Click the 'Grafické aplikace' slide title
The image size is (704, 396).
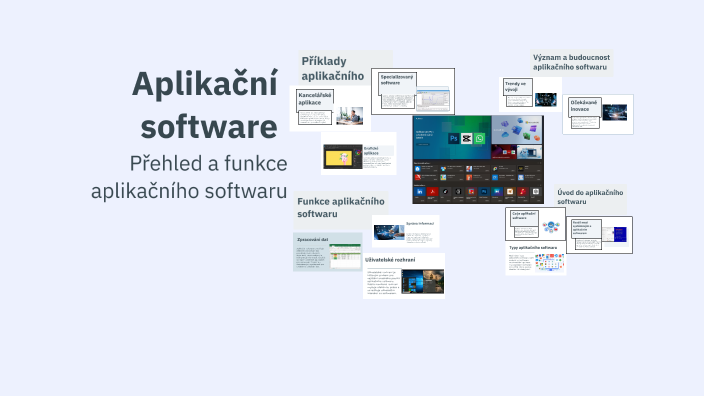point(371,150)
